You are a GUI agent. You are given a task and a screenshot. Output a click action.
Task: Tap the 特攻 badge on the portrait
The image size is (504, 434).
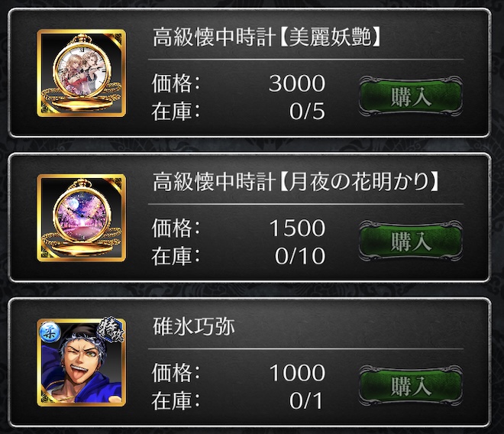click(x=111, y=332)
